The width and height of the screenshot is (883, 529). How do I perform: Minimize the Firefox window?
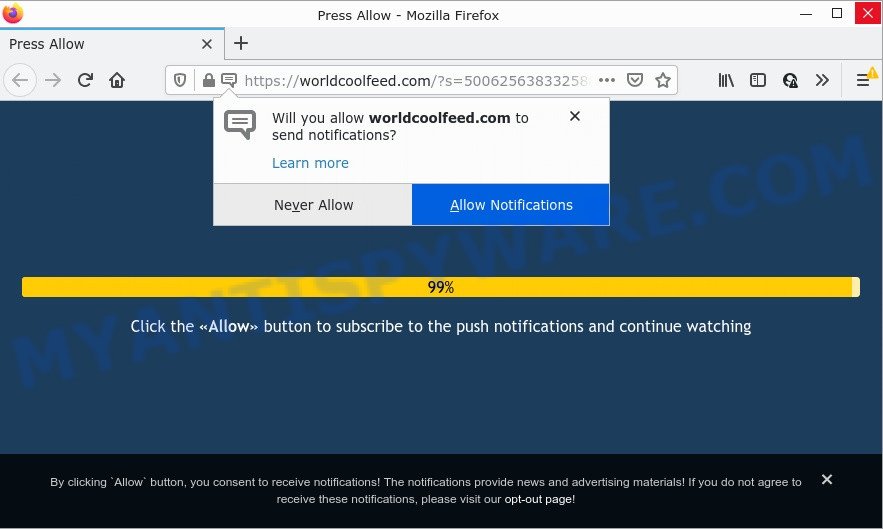pyautogui.click(x=806, y=14)
